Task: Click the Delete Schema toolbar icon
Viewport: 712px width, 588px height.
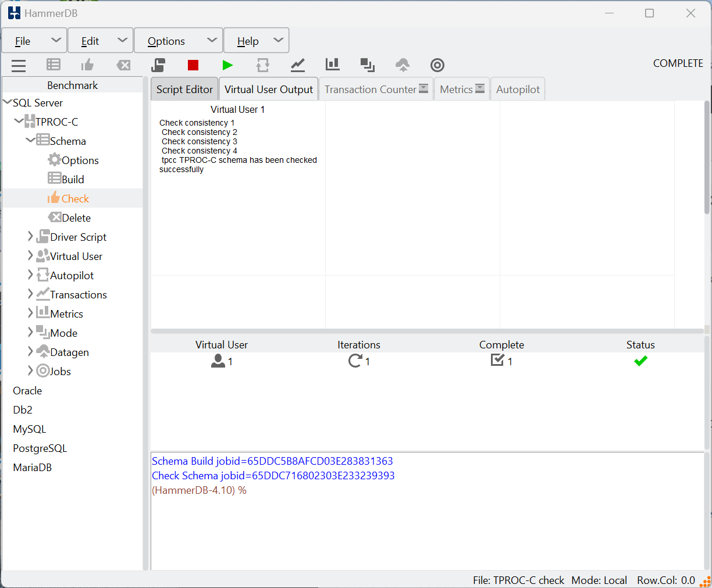Action: (123, 65)
